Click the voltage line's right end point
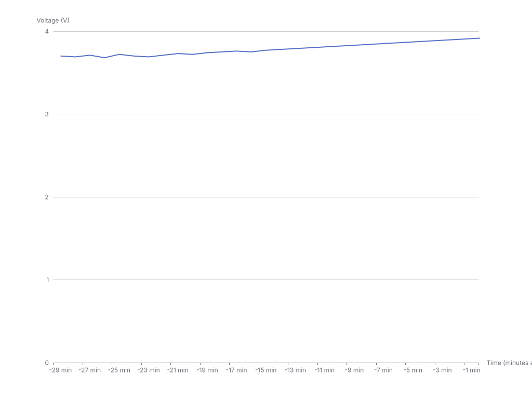This screenshot has width=532, height=399. pyautogui.click(x=479, y=38)
